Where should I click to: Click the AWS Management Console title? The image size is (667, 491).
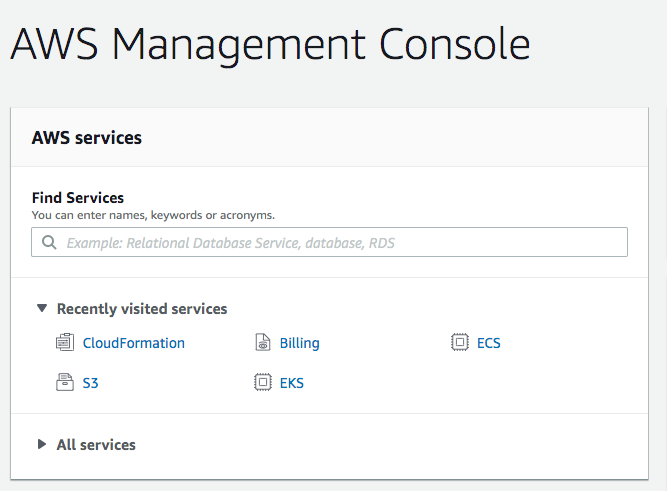click(x=271, y=44)
